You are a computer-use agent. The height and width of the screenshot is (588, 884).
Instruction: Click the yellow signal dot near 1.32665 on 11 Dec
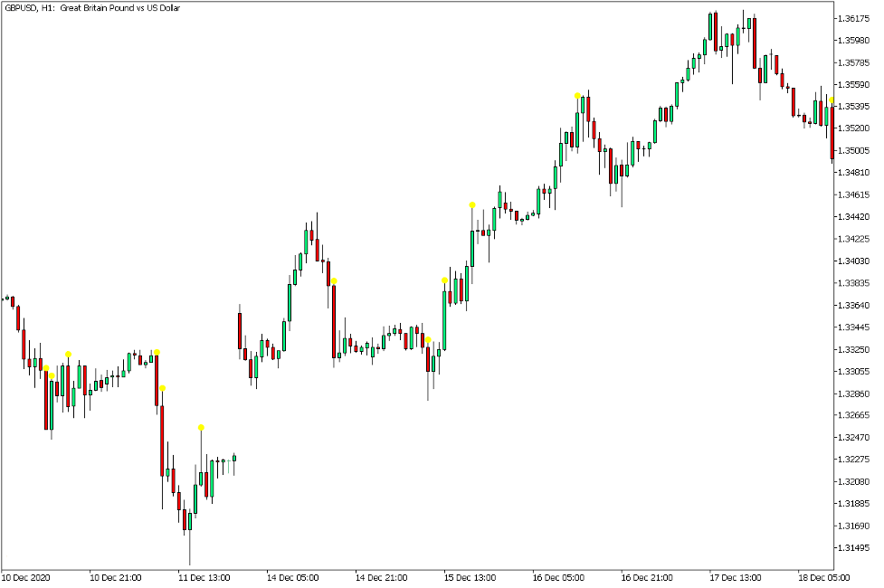[201, 428]
